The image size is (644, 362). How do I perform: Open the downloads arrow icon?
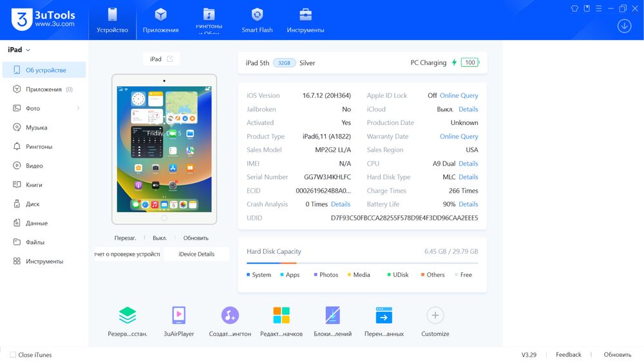(624, 26)
